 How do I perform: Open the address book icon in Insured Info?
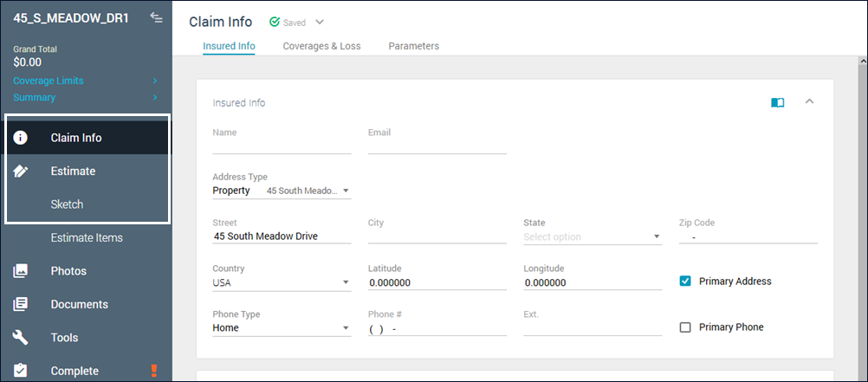coord(778,103)
